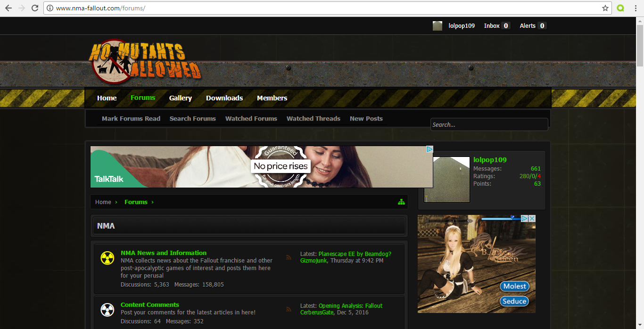
Task: Open NMA News and Information forum
Action: pyautogui.click(x=164, y=253)
